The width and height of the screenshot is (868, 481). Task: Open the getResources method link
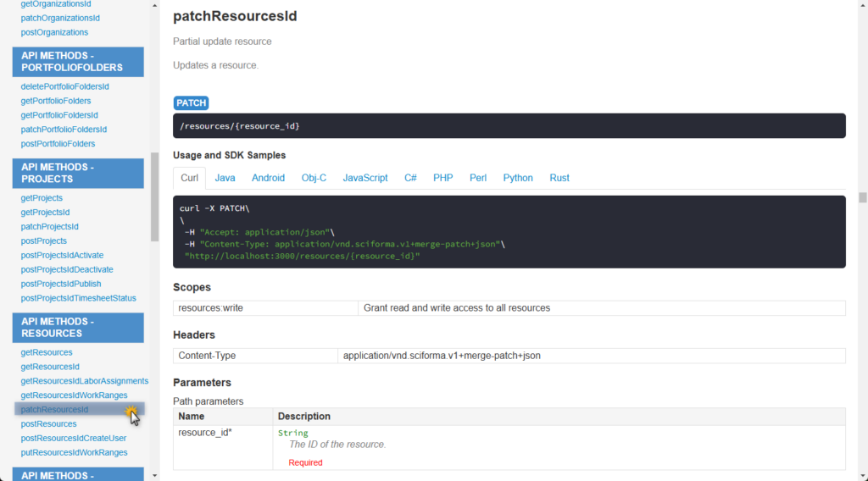click(x=47, y=352)
